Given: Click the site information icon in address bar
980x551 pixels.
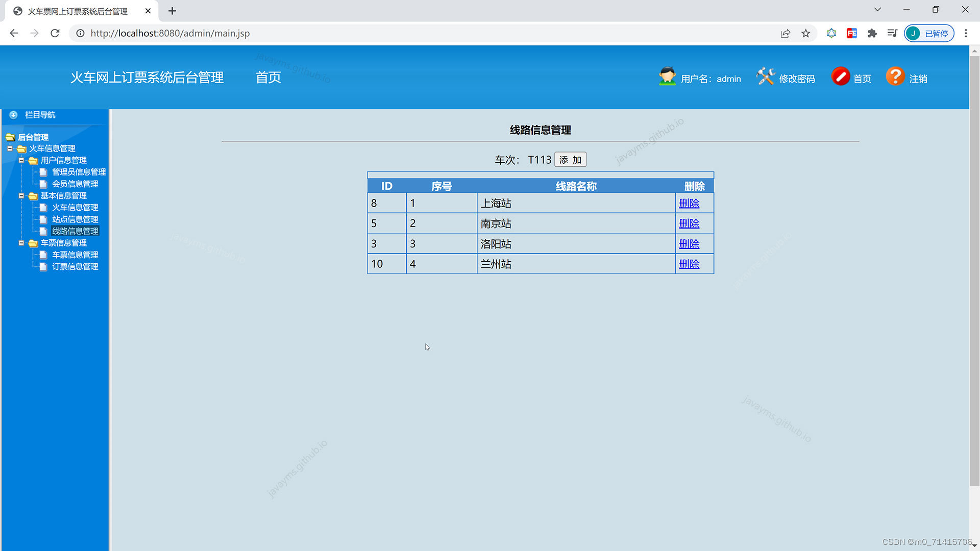Looking at the screenshot, I should pos(80,33).
